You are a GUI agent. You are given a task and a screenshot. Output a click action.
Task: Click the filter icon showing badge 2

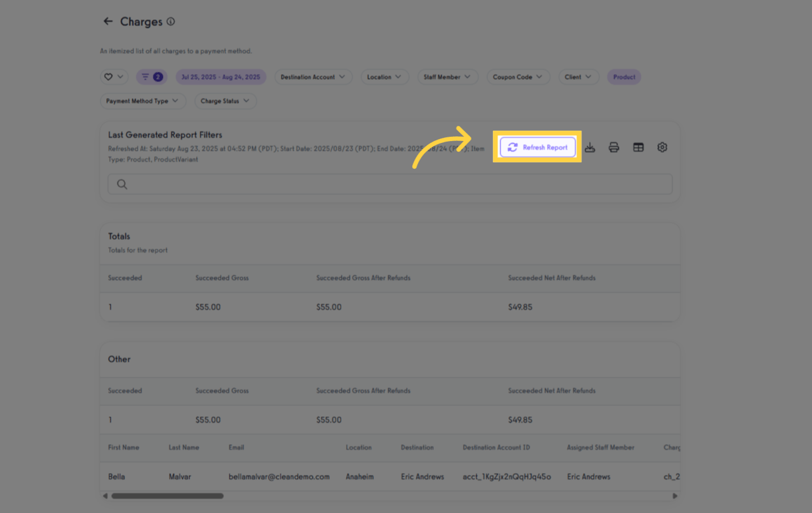tap(152, 77)
